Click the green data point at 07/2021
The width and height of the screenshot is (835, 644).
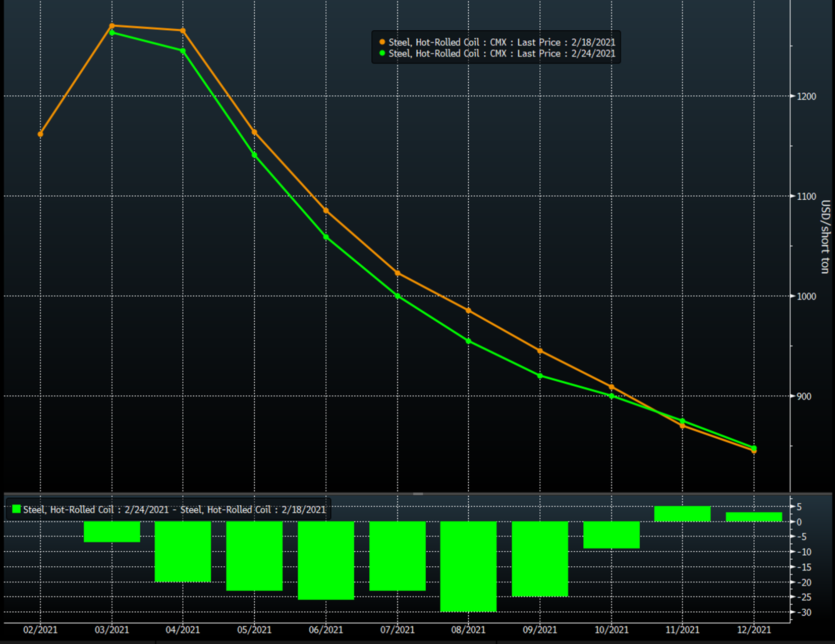398,296
